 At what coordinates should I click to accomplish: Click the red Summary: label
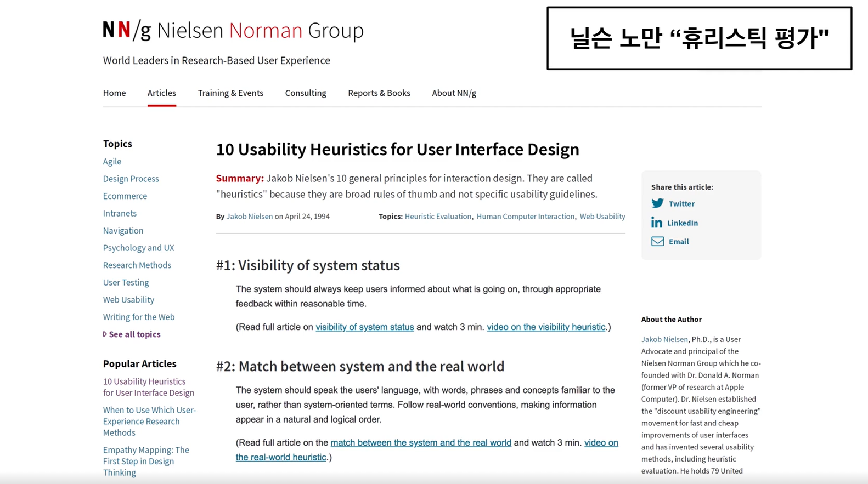(x=240, y=178)
